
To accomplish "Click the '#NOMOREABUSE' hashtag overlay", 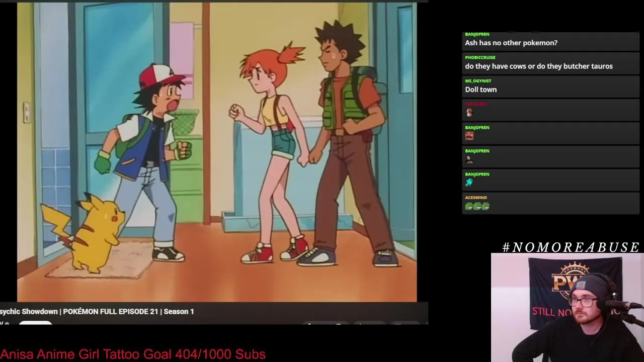I will (x=571, y=247).
